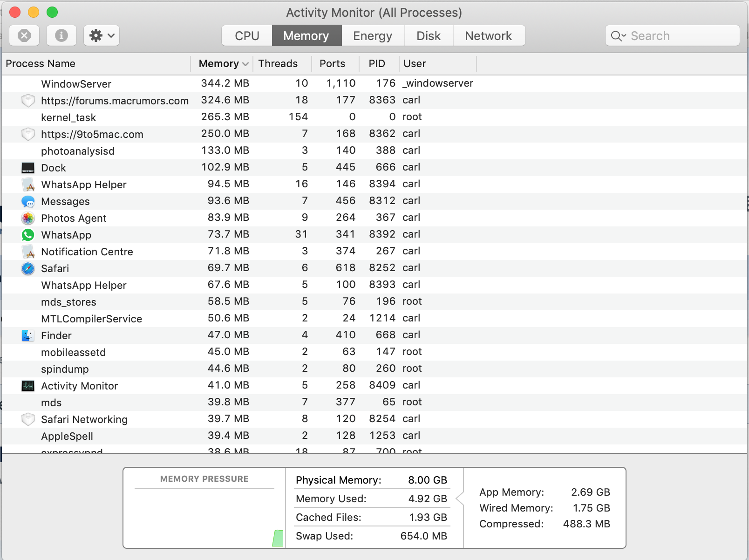Click the App Memory 2.69 GB value

591,492
